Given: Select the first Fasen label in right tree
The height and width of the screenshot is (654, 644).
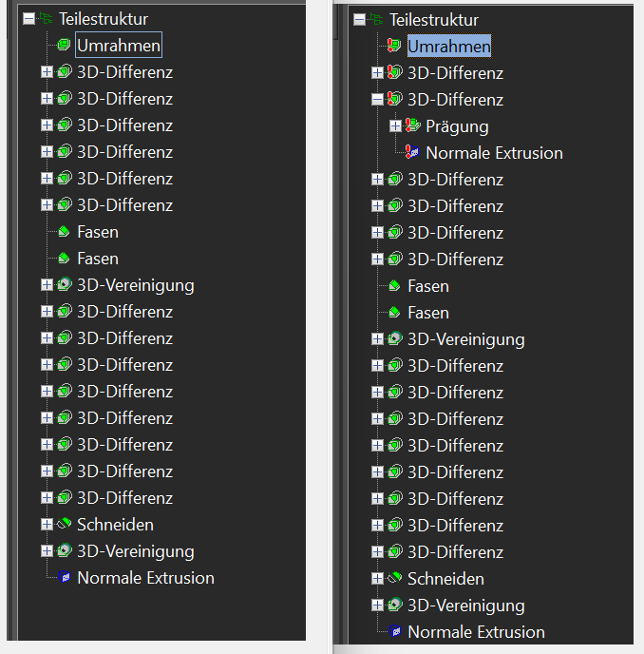Looking at the screenshot, I should pos(428,286).
